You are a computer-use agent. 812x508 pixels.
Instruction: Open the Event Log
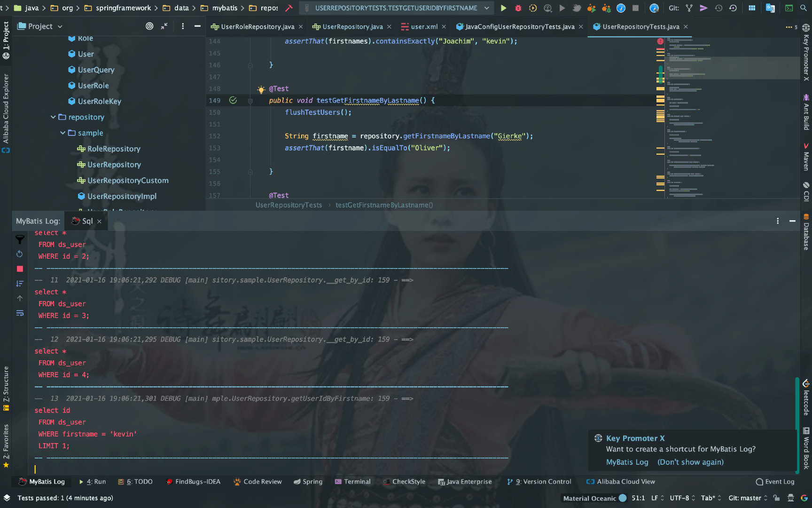(x=775, y=482)
